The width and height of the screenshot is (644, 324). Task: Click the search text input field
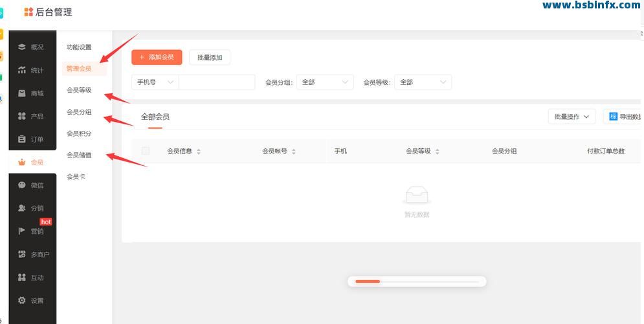click(x=217, y=82)
